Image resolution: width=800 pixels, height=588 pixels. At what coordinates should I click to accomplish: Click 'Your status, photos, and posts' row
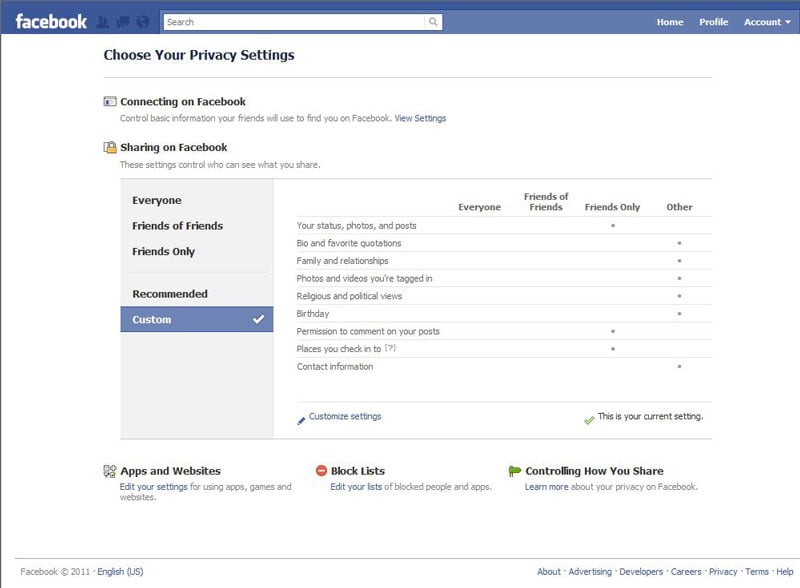pyautogui.click(x=504, y=225)
